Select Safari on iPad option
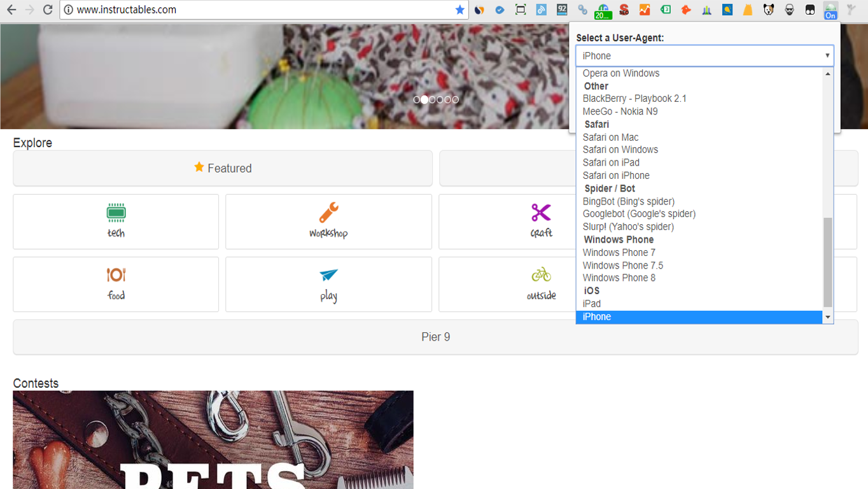The image size is (868, 489). click(x=611, y=162)
